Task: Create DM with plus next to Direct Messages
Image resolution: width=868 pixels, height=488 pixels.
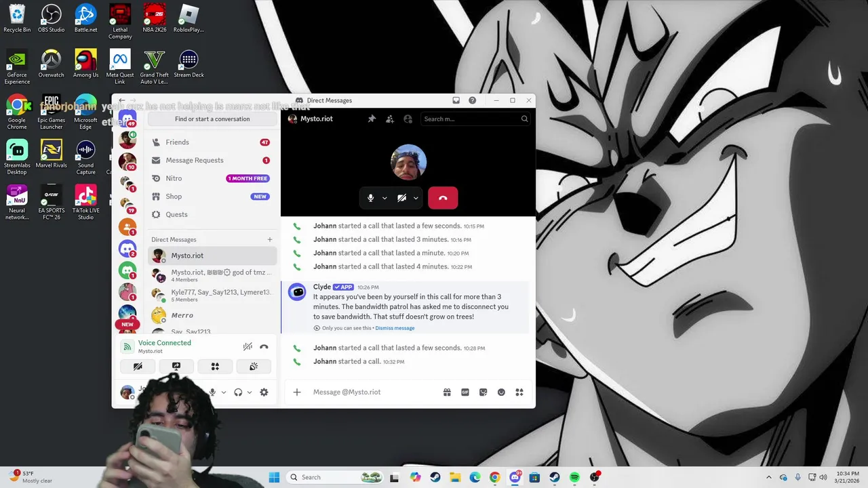Action: [x=269, y=239]
